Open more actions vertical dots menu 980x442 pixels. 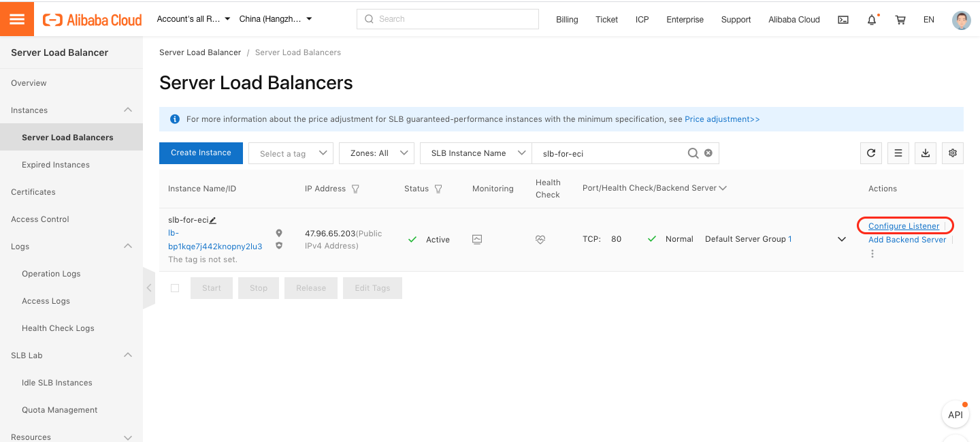(x=872, y=254)
